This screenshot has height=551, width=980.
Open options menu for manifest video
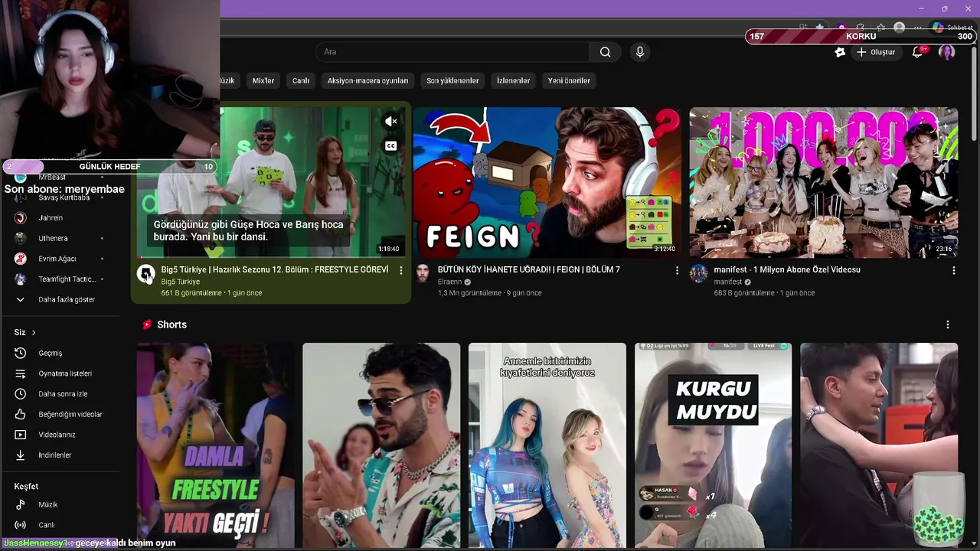(953, 270)
